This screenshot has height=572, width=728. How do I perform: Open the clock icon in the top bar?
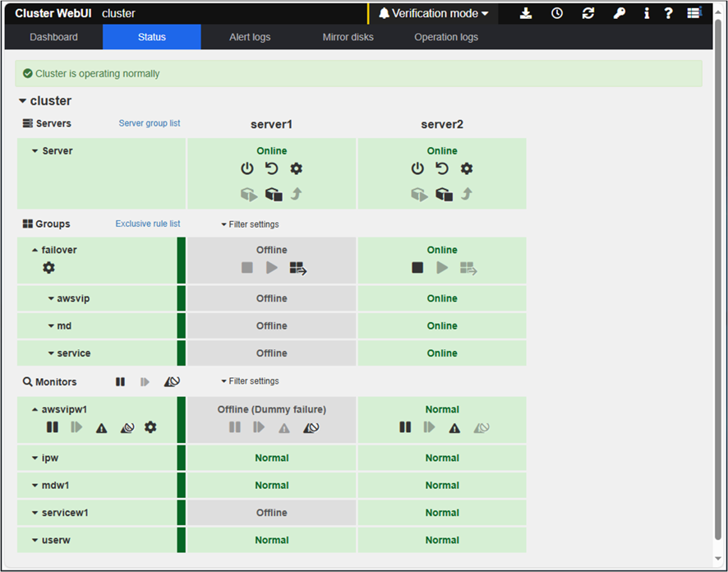coord(556,13)
